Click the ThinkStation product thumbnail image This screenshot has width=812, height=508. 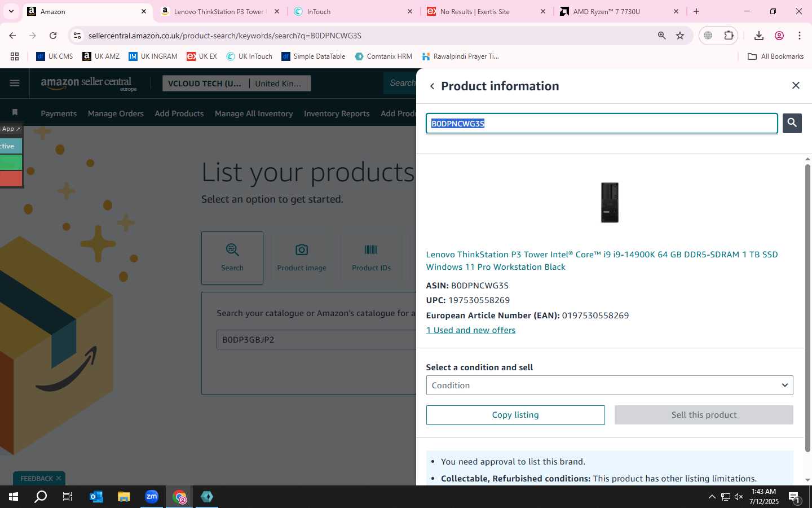610,203
